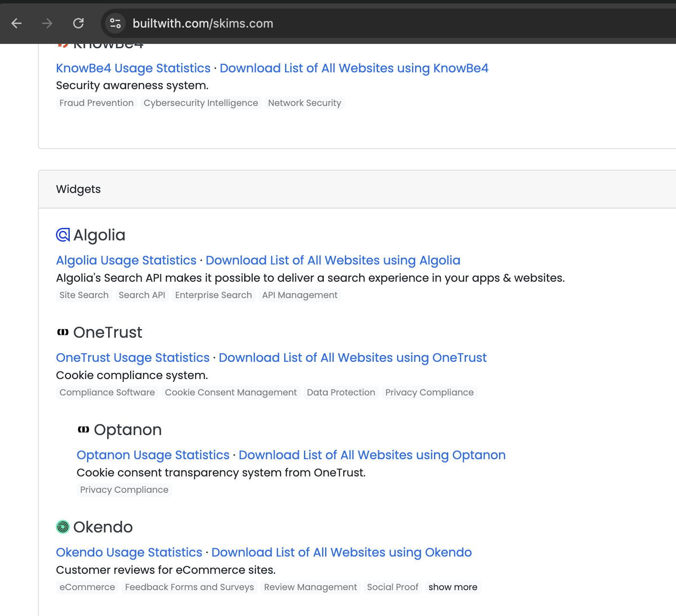Select the Network Security tag

(304, 103)
